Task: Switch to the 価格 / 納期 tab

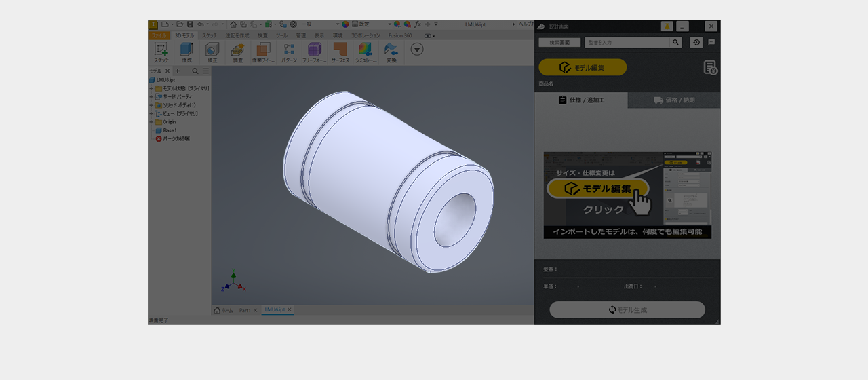Action: pos(674,100)
